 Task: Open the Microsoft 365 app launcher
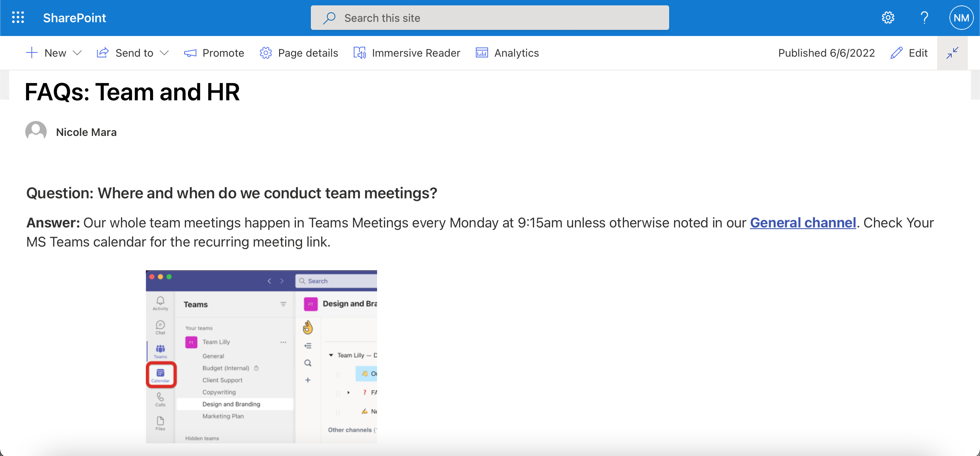(x=18, y=18)
